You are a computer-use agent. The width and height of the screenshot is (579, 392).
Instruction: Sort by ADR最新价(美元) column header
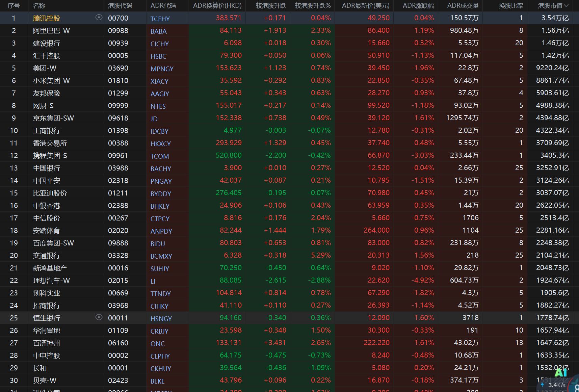[x=366, y=6]
